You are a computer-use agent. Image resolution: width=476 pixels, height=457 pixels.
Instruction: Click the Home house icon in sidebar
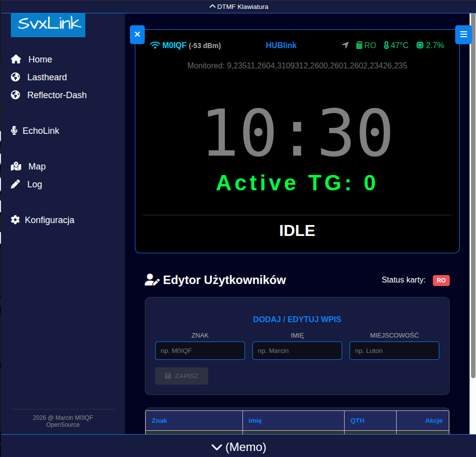(x=16, y=59)
